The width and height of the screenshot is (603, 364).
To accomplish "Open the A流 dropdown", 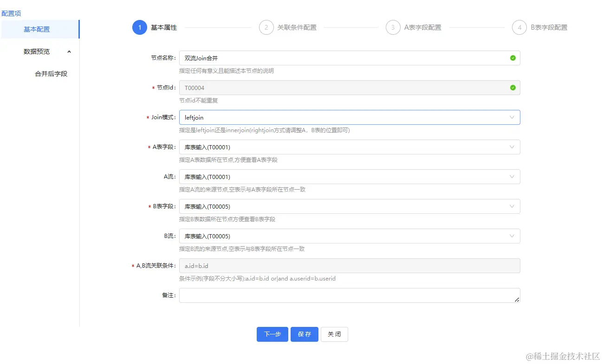I will (x=350, y=177).
